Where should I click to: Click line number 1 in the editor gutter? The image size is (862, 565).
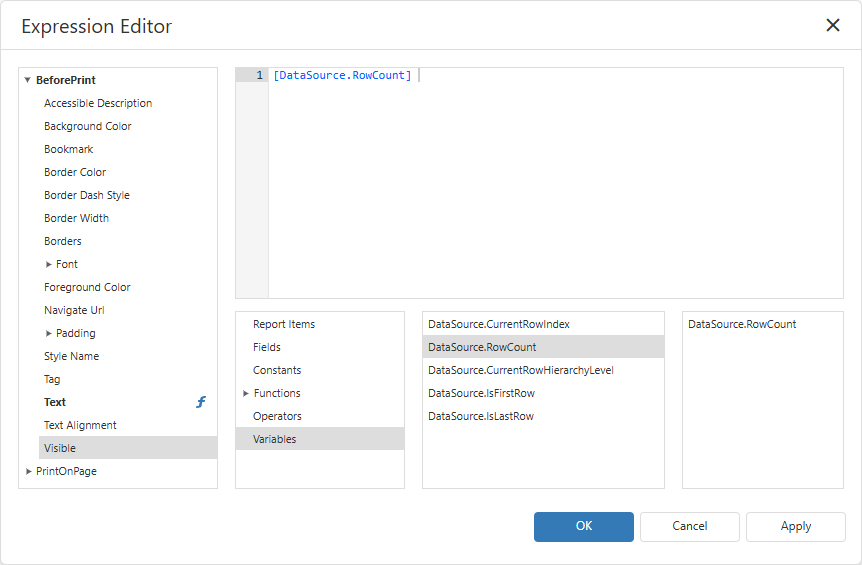[259, 75]
